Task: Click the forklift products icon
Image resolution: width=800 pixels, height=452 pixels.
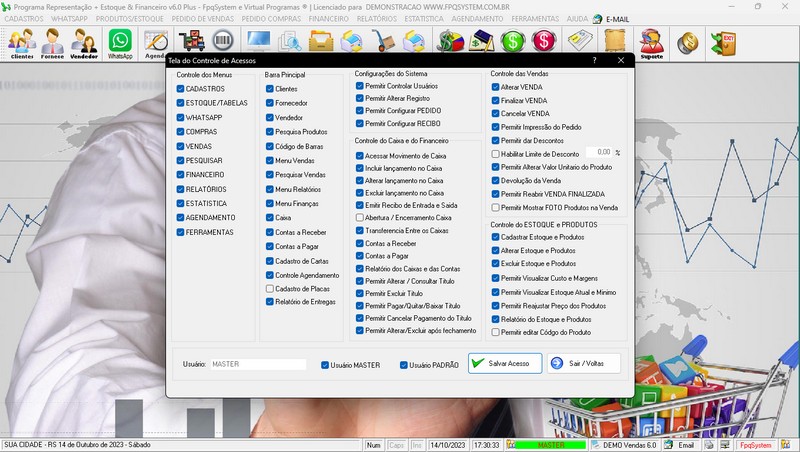Action: pos(191,41)
